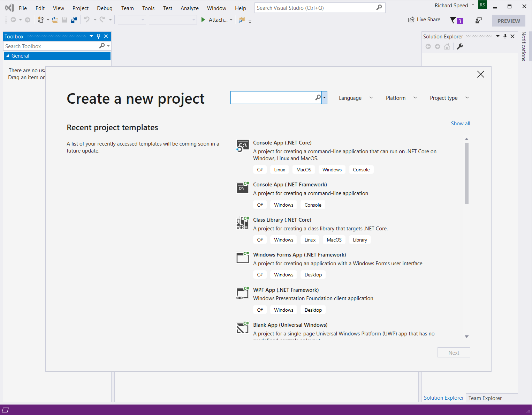This screenshot has width=532, height=415.
Task: Select the Blank App (Universal Windows) template
Action: click(x=349, y=331)
